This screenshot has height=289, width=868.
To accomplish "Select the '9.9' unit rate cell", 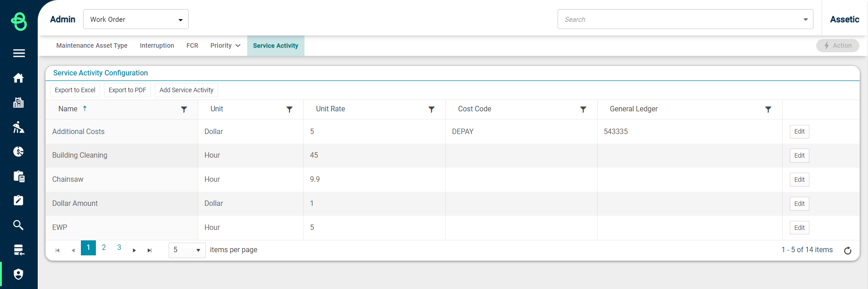I will (x=374, y=179).
